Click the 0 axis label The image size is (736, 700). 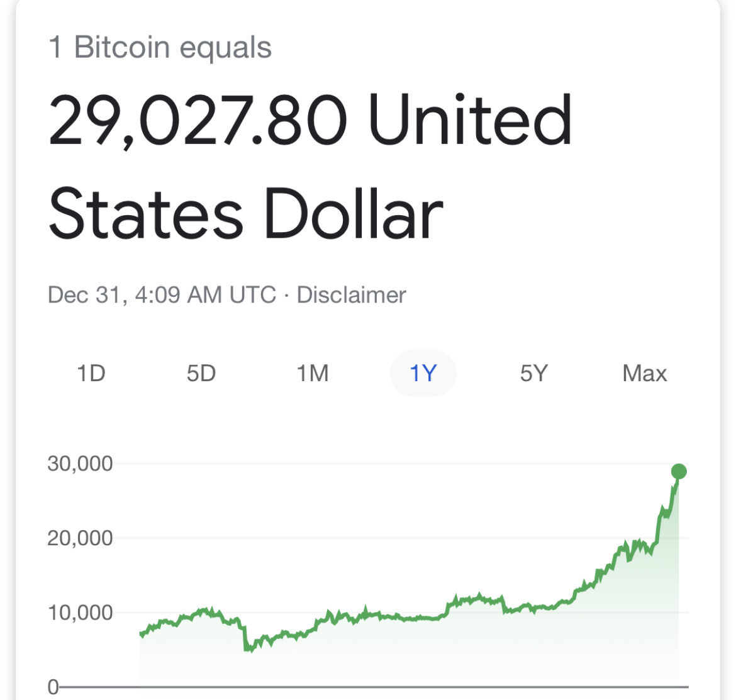[x=53, y=687]
